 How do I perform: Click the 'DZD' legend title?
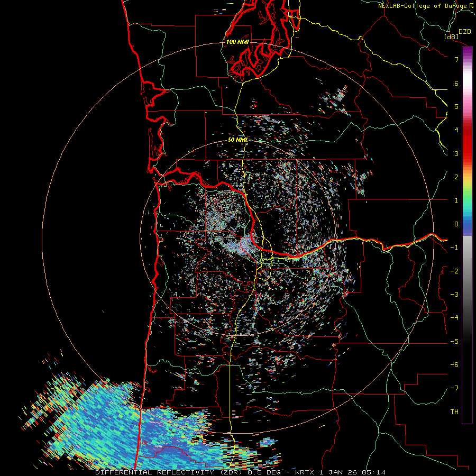tap(465, 32)
